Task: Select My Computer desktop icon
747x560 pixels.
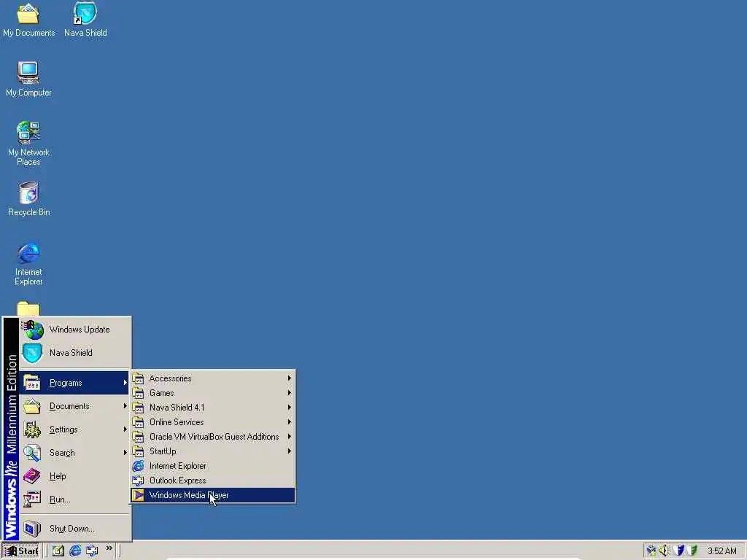Action: click(28, 79)
